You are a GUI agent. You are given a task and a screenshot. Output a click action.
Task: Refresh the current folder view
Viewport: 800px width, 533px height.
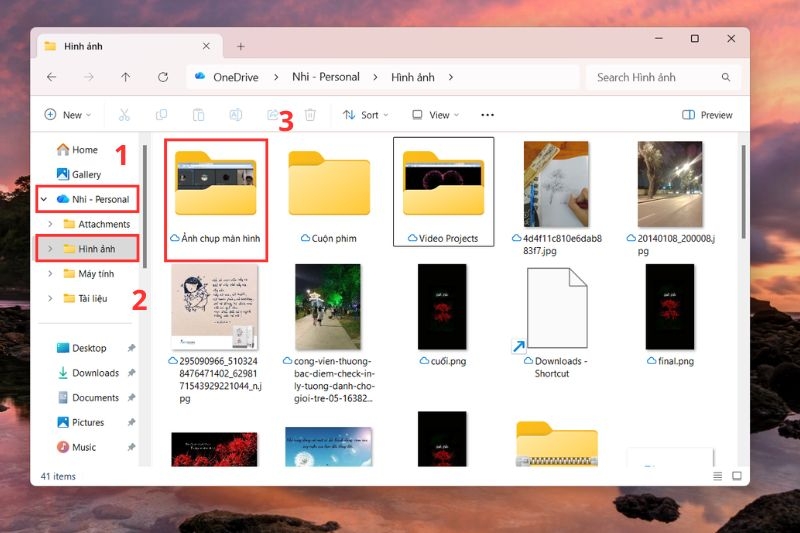(x=163, y=77)
